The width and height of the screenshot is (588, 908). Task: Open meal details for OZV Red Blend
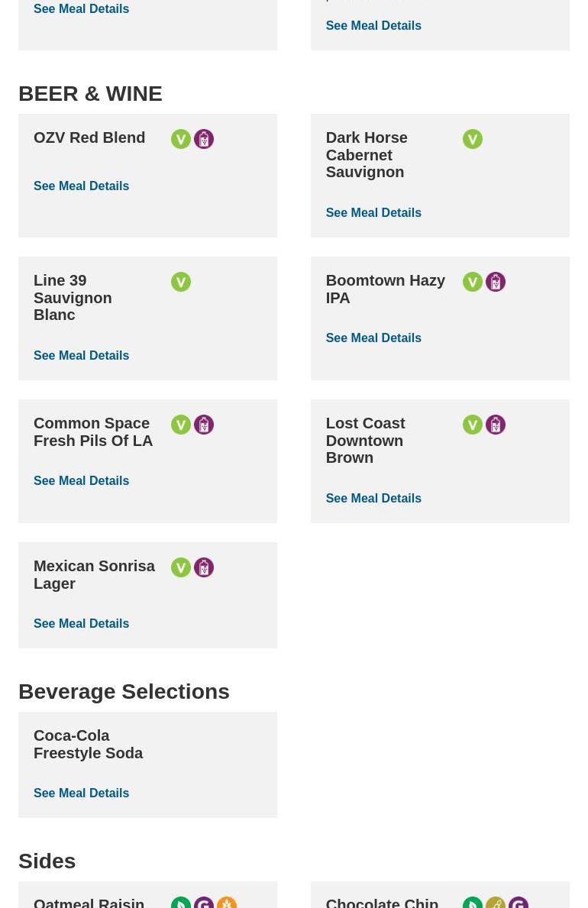(81, 186)
